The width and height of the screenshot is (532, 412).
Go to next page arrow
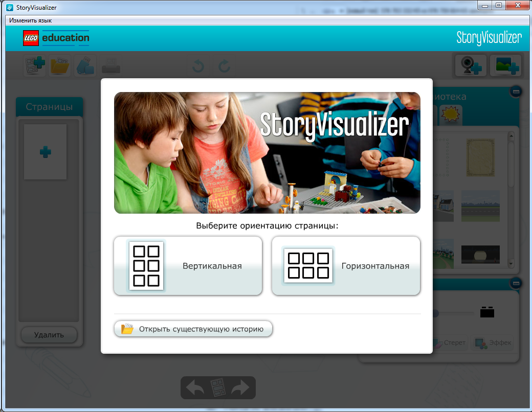coord(240,387)
